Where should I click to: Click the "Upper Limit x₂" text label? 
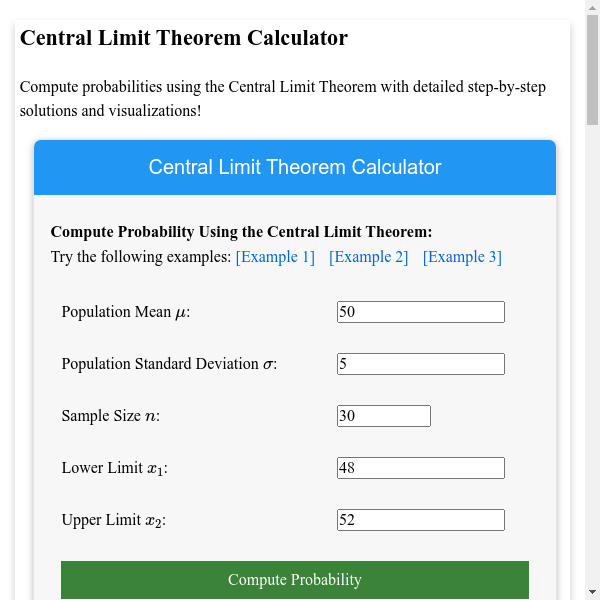tap(114, 520)
